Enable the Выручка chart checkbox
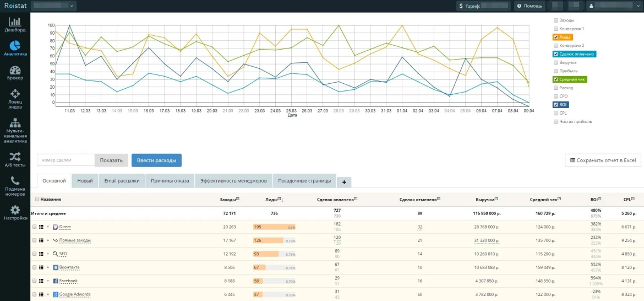This screenshot has height=301, width=644. tap(556, 63)
